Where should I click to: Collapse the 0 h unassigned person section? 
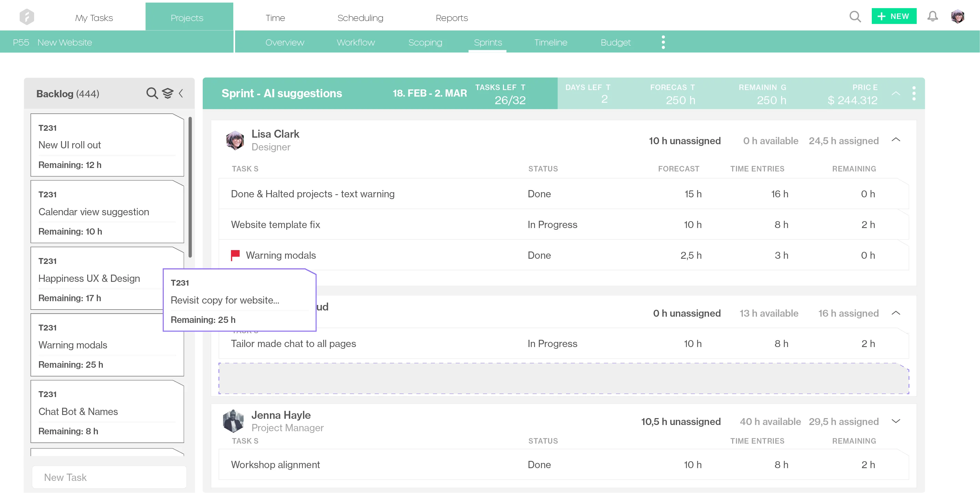(896, 313)
